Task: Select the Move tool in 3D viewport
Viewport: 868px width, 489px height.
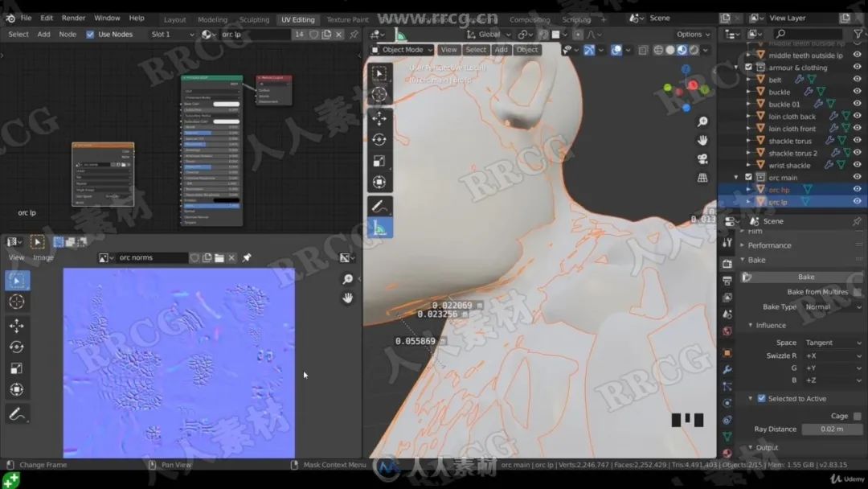Action: 379,118
